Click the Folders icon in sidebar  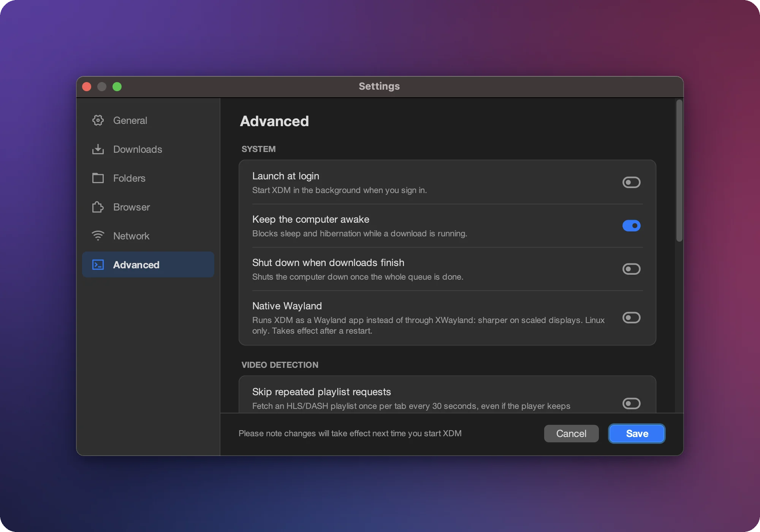click(98, 178)
